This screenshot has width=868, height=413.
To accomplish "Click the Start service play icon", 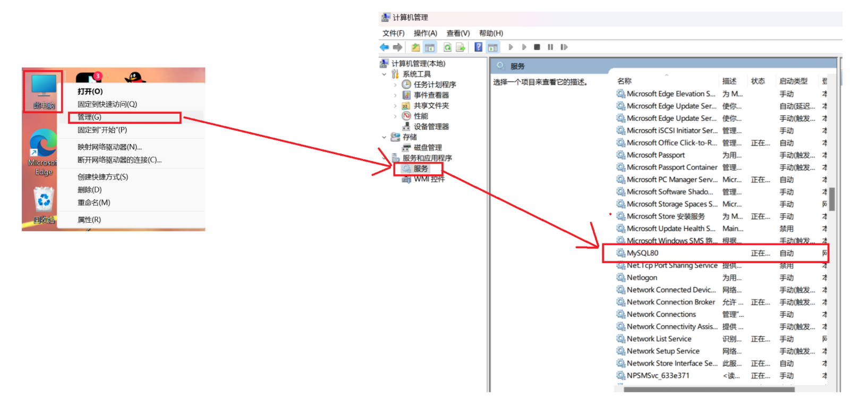I will (x=510, y=47).
